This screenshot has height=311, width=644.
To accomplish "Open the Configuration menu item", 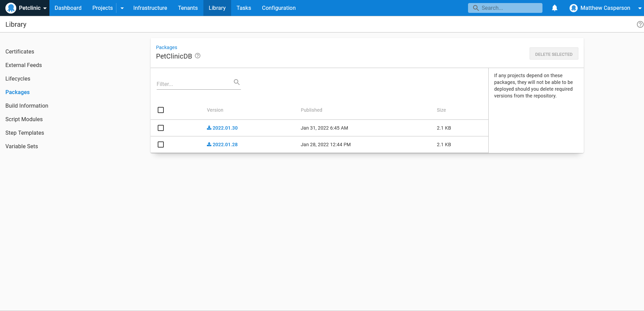I will click(279, 8).
